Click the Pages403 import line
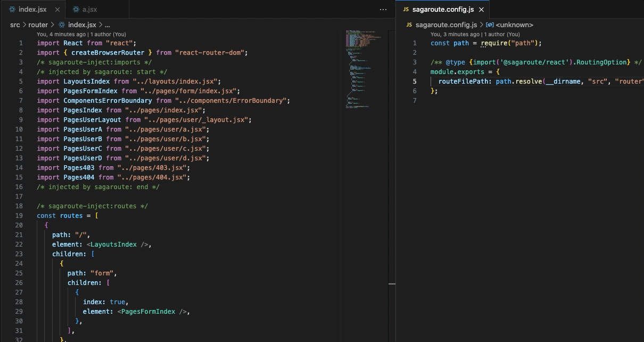The image size is (644, 342). click(x=113, y=168)
